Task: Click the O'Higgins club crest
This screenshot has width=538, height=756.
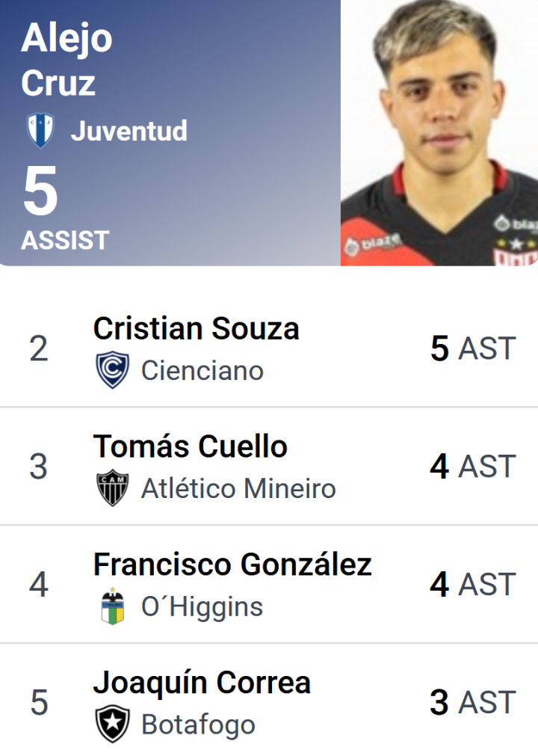Action: 113,606
